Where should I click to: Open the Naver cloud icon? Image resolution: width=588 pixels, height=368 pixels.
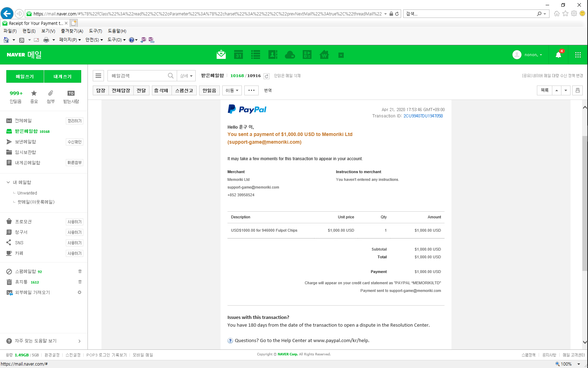point(290,55)
